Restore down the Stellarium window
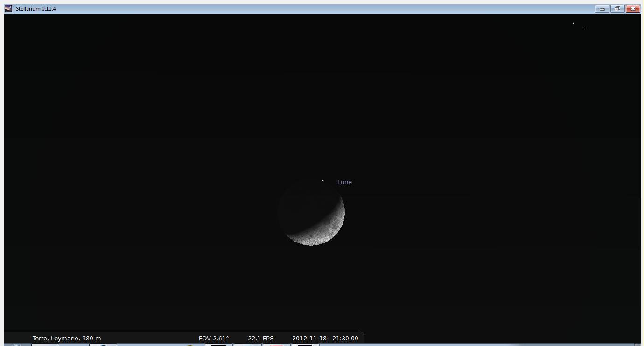 617,8
